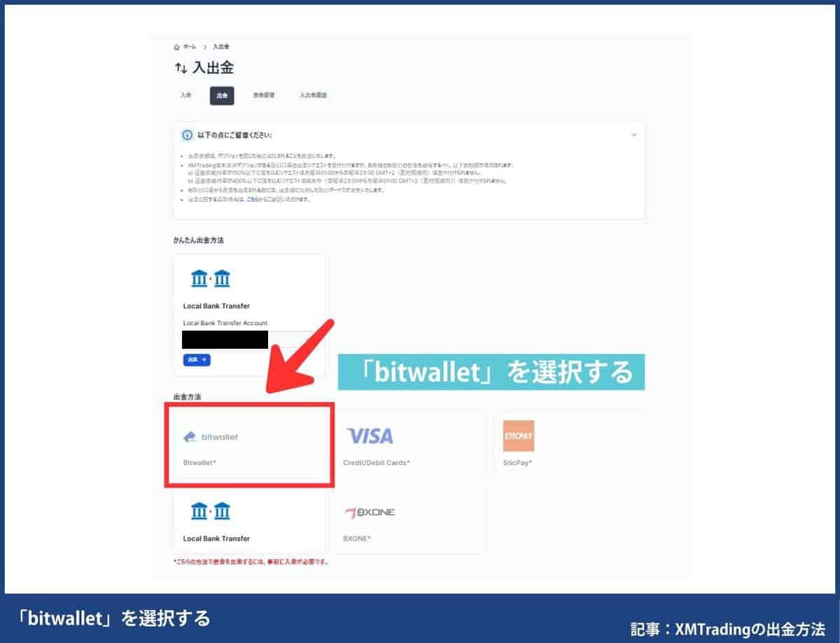Collapse the 以下の点にご留意ください notice with its chevron

pos(633,134)
